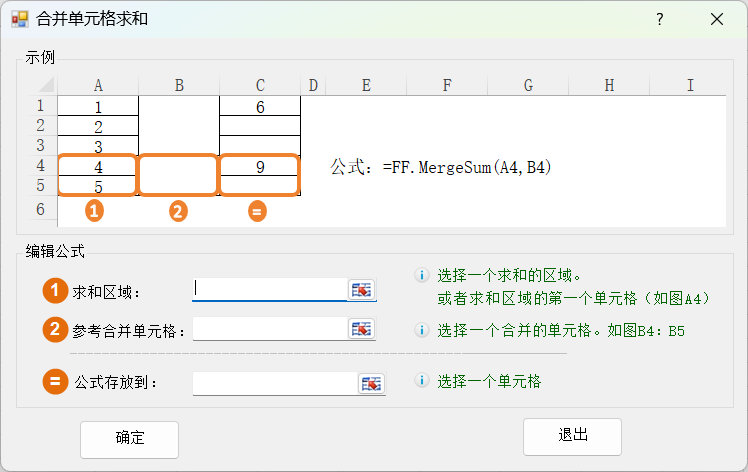Click the help question mark button

(x=660, y=19)
